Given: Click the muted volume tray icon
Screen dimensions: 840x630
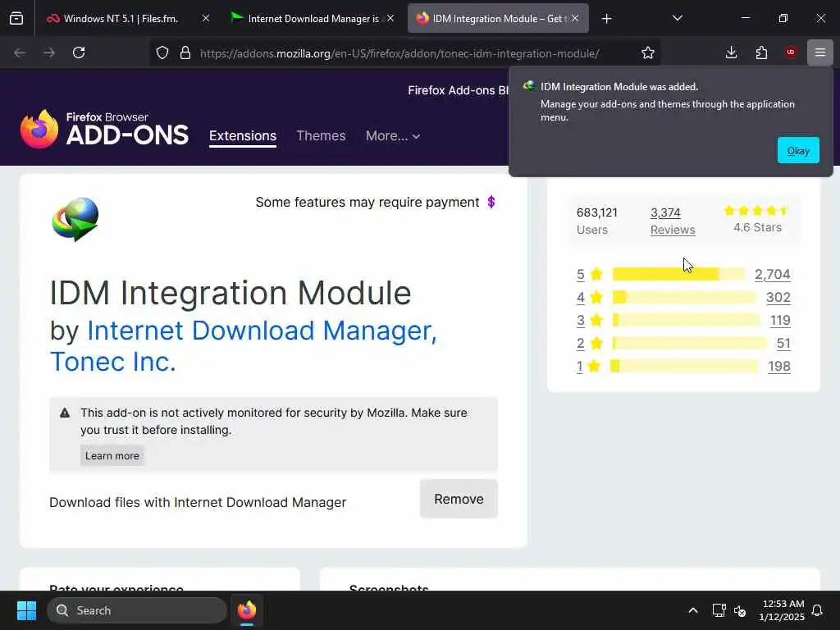Looking at the screenshot, I should click(740, 610).
